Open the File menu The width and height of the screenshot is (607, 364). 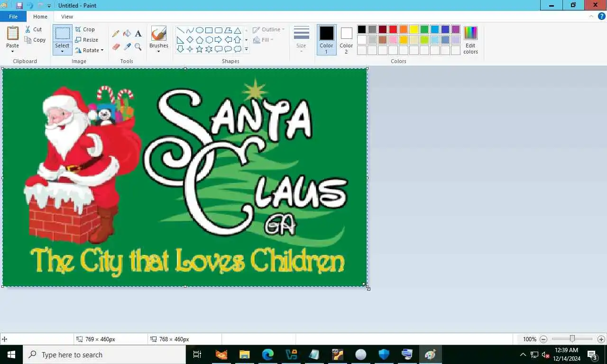click(x=13, y=17)
